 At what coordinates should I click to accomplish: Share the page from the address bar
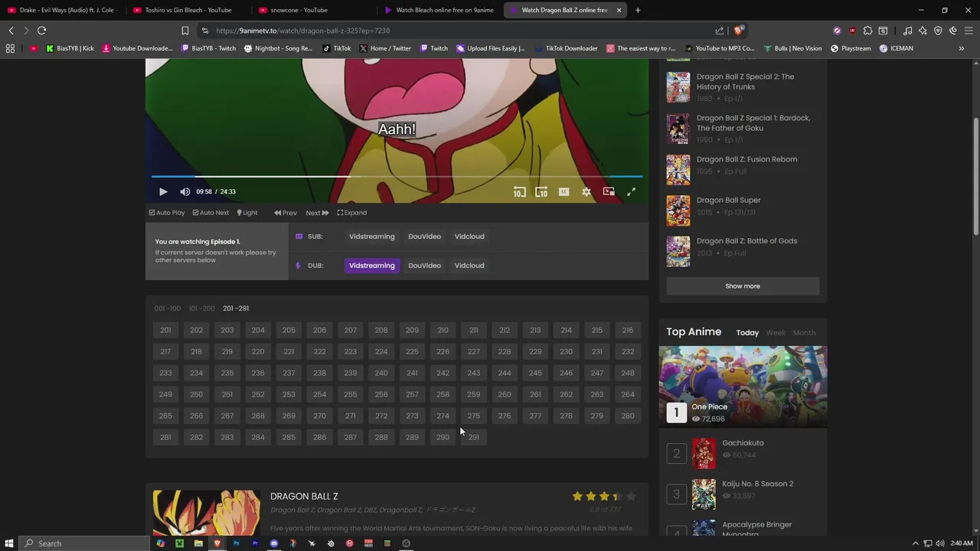click(x=720, y=31)
